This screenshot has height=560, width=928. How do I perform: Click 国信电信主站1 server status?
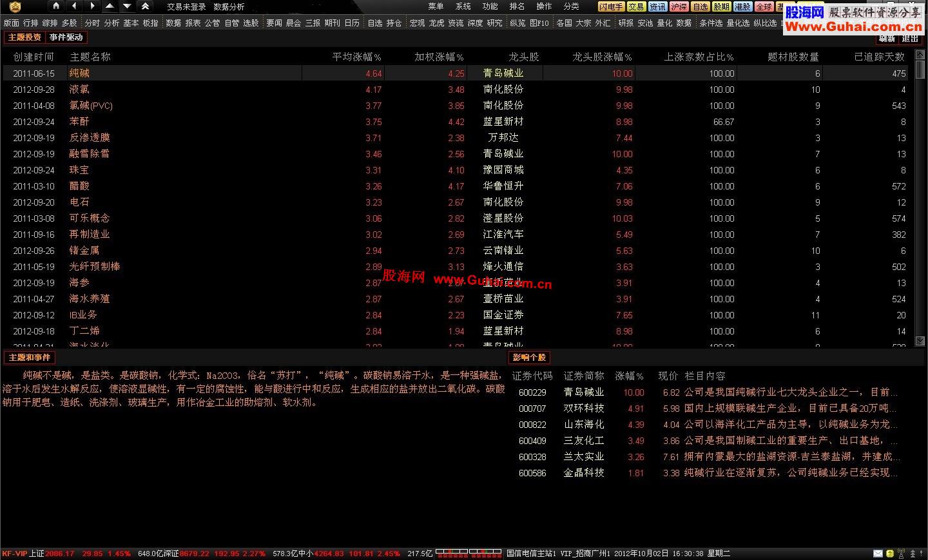532,554
